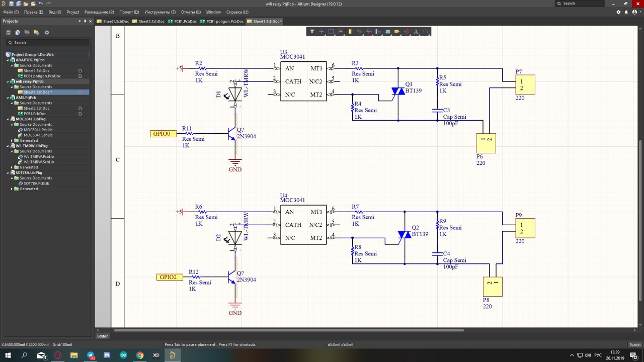This screenshot has height=362, width=644.
Task: Open the Projects panel dropdown arrow
Action: point(78,21)
